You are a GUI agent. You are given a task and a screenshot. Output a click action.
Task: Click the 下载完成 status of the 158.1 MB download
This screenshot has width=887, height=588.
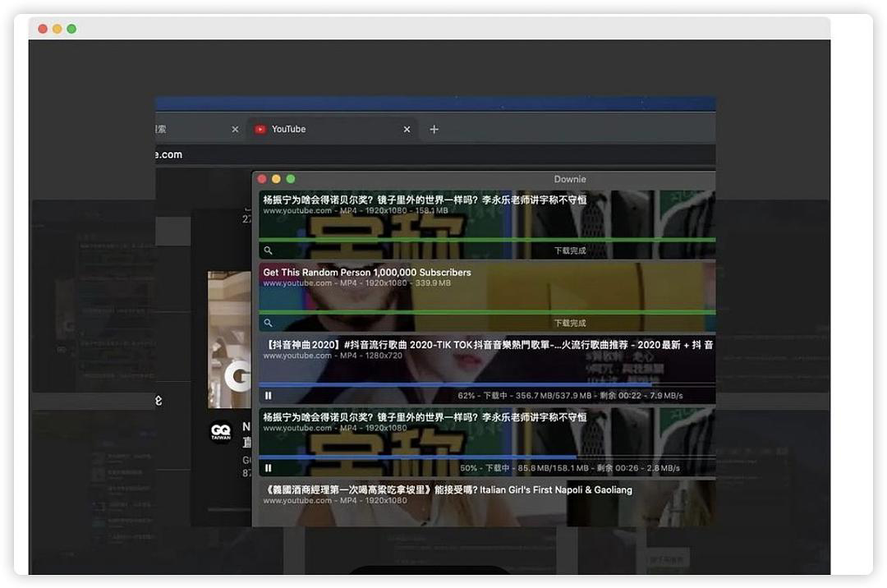570,250
